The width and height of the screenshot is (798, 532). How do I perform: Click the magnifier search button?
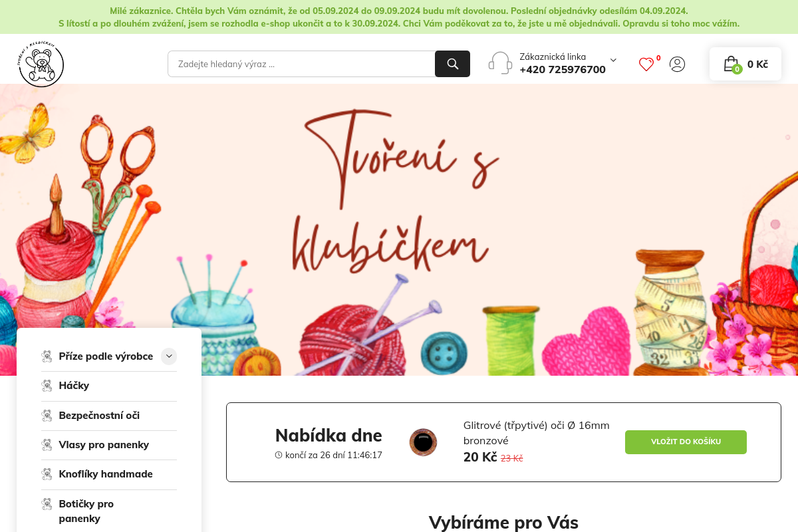[452, 64]
